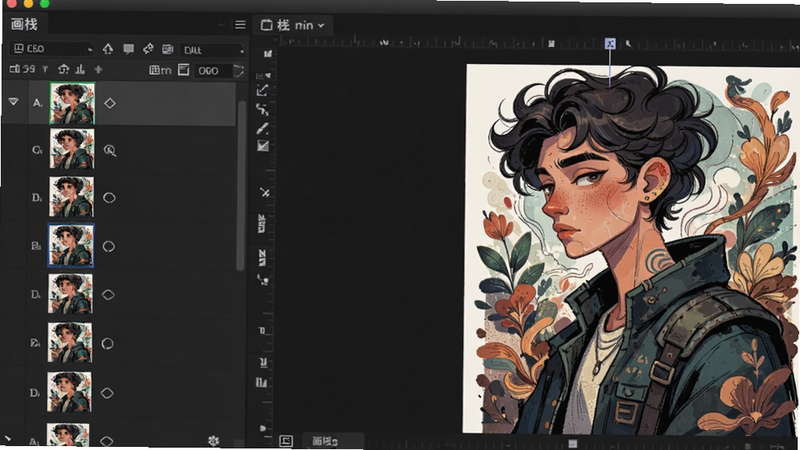
Task: Select the diagonal arrow scale tool
Action: (x=263, y=90)
